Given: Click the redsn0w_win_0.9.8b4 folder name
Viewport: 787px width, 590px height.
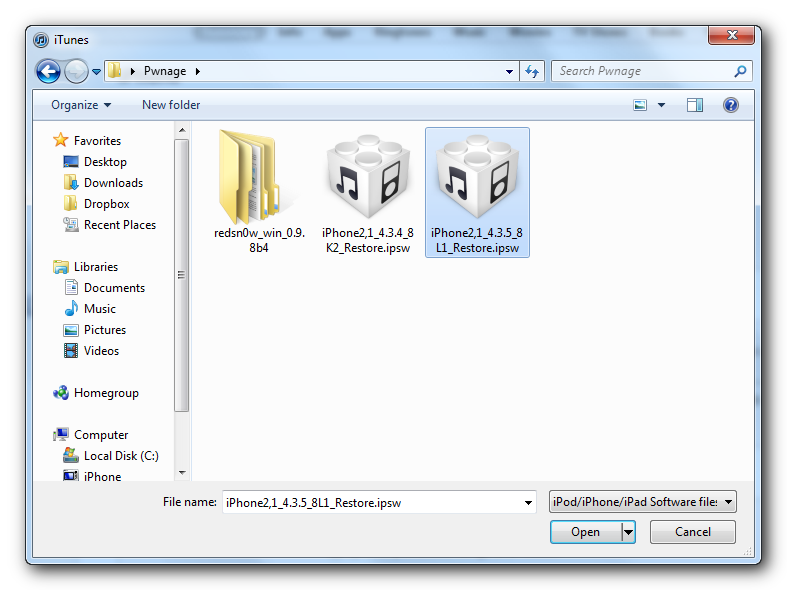Looking at the screenshot, I should 259,240.
